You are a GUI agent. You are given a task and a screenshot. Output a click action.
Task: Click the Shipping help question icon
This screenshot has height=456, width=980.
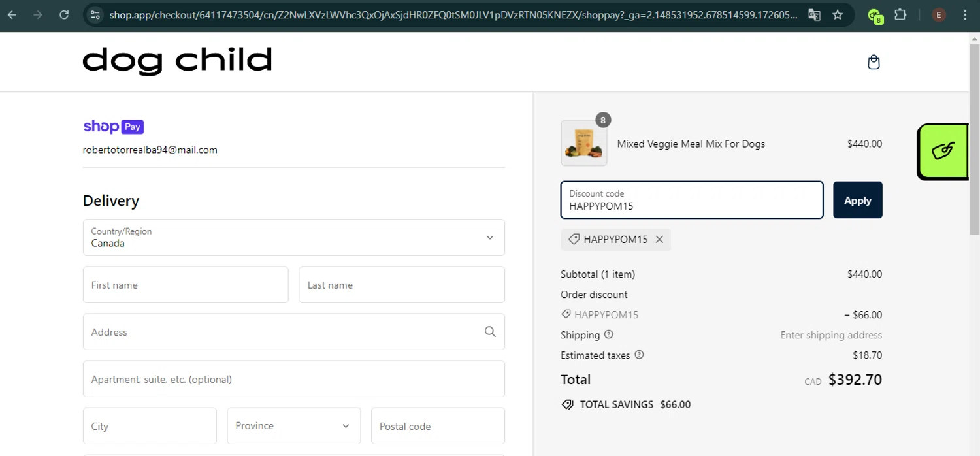click(x=609, y=334)
